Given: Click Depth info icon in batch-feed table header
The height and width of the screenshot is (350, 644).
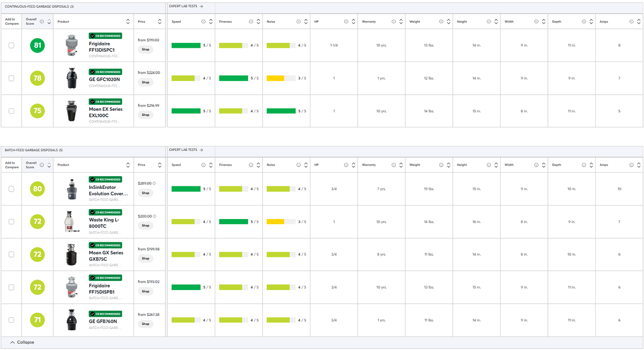Looking at the screenshot, I should (x=584, y=165).
